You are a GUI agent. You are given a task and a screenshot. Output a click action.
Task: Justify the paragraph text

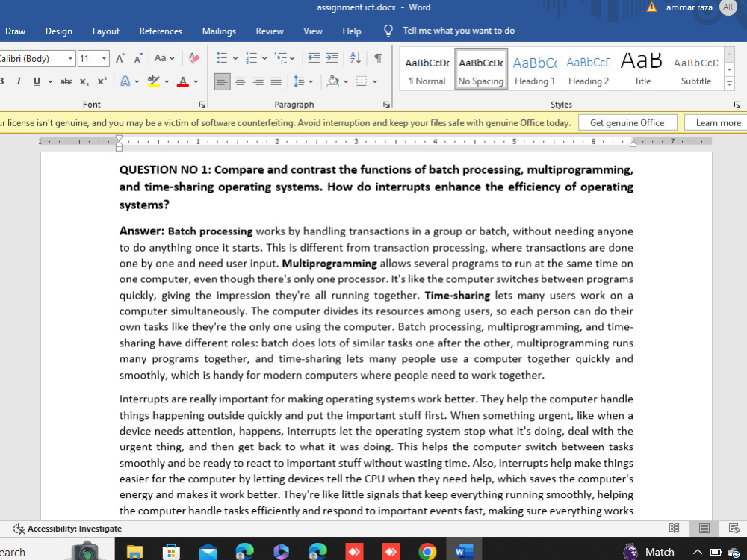click(276, 81)
